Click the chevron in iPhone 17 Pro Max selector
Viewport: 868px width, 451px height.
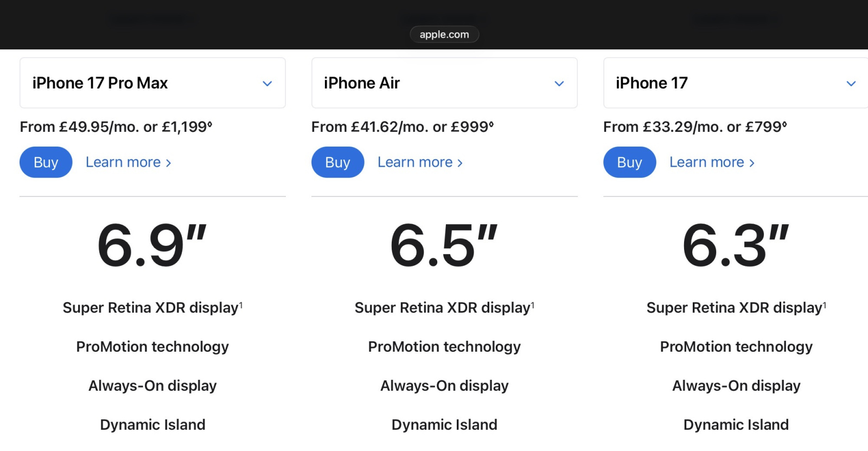pyautogui.click(x=267, y=84)
